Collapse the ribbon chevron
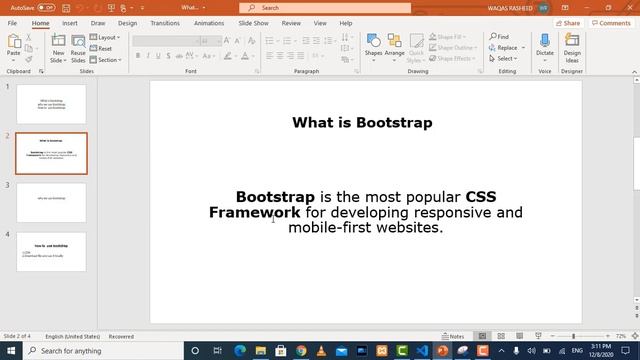The width and height of the screenshot is (640, 360). [634, 72]
